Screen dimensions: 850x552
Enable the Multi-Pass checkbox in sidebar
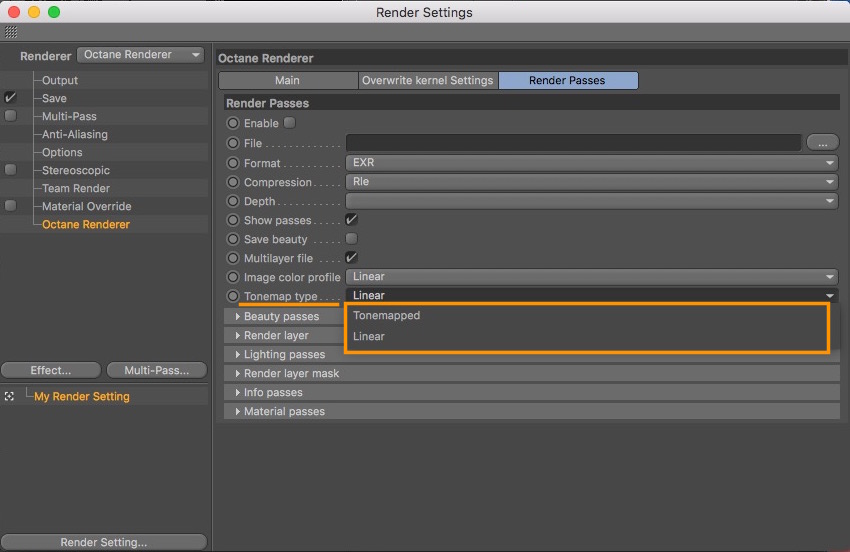(10, 115)
